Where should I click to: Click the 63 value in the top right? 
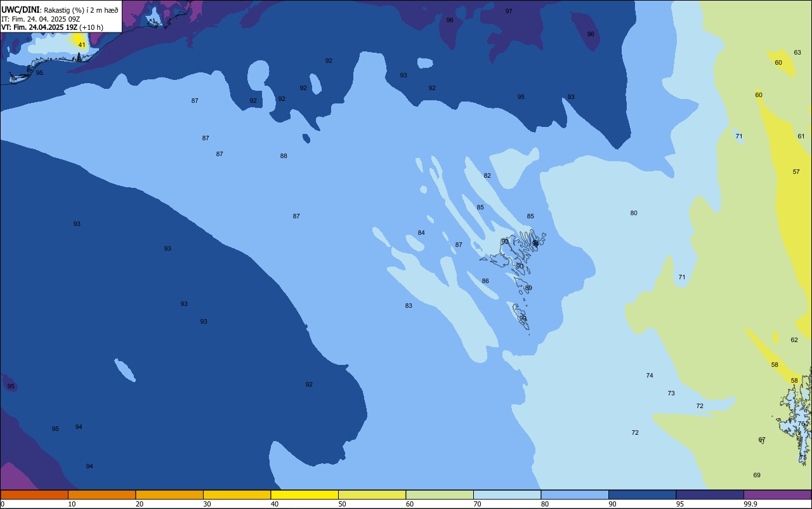(x=797, y=53)
